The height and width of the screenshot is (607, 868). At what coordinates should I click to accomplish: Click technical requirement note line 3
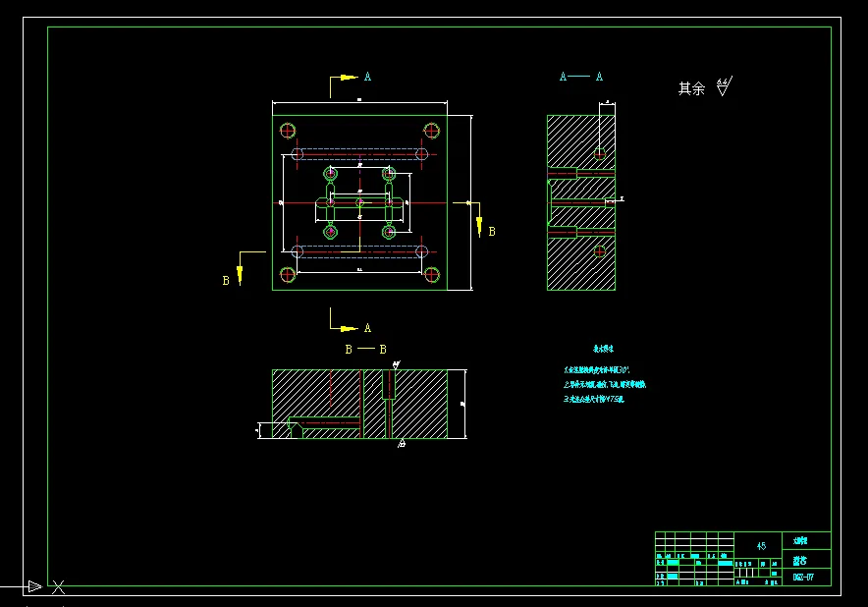(x=593, y=399)
